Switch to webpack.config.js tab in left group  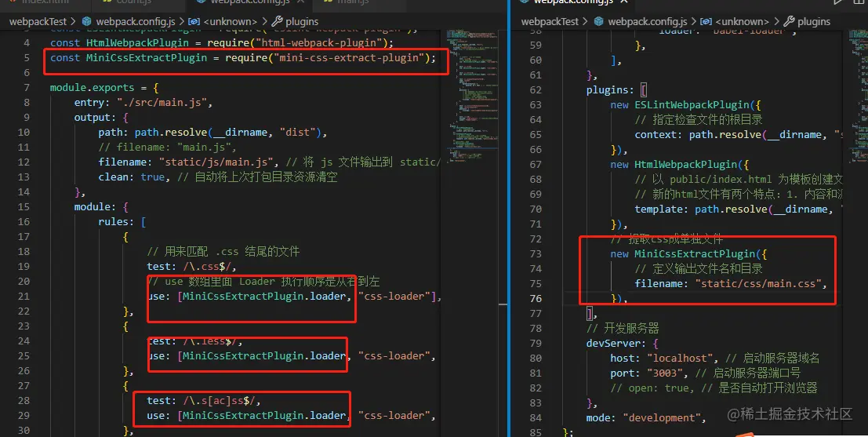[x=250, y=2]
